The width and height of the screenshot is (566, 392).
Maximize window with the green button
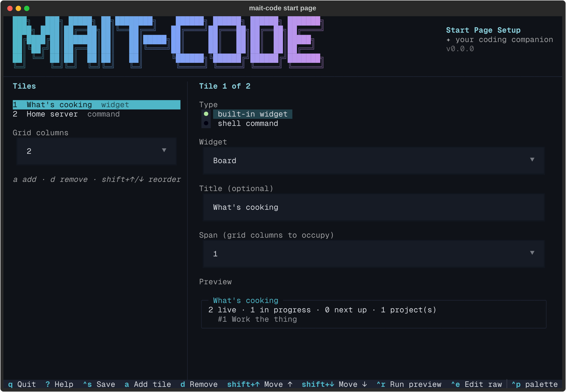click(27, 8)
